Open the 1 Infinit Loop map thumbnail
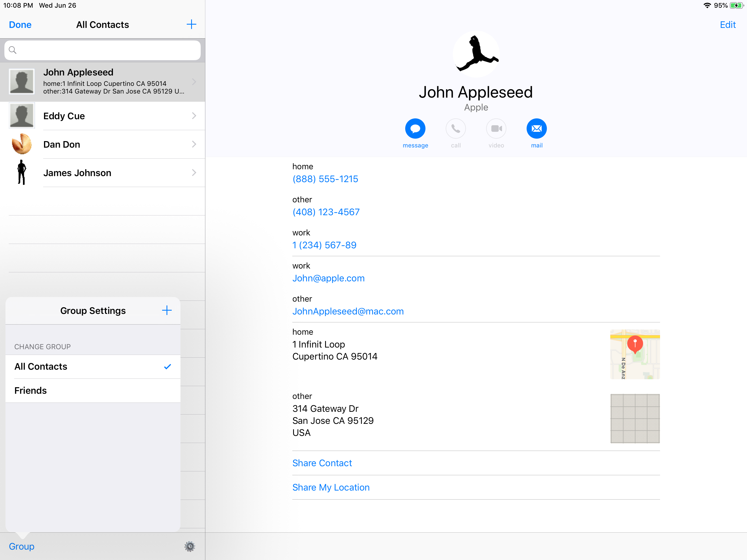This screenshot has width=747, height=560. click(x=635, y=354)
